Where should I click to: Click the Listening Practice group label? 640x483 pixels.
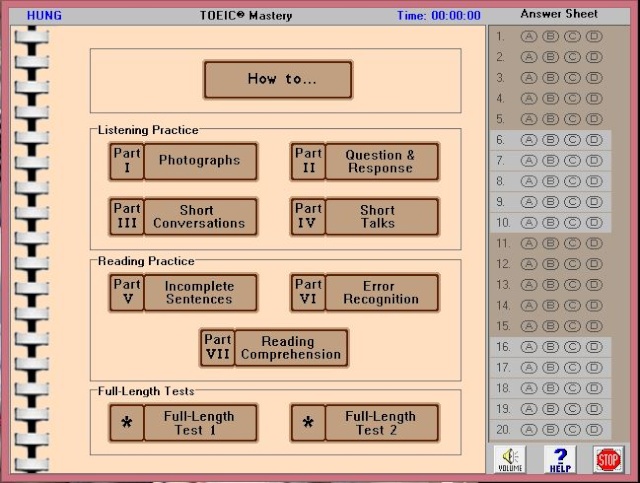click(x=148, y=130)
